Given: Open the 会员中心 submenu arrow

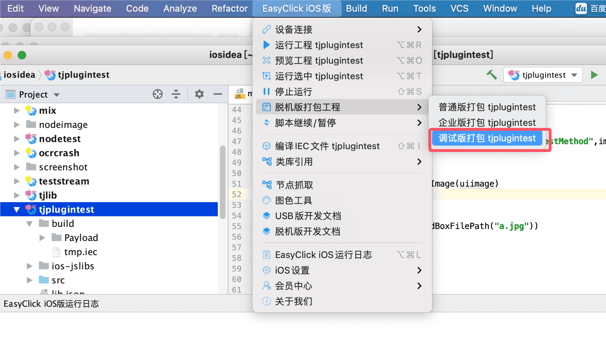Looking at the screenshot, I should tap(419, 286).
